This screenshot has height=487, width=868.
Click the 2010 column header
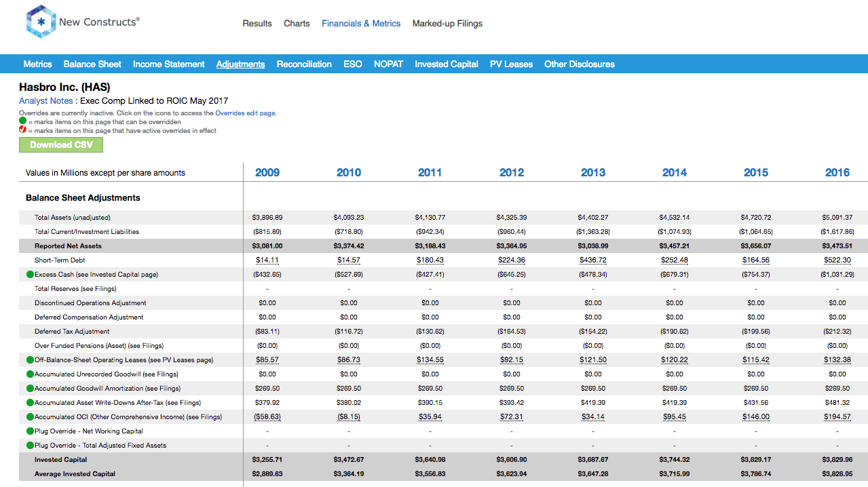coord(349,173)
